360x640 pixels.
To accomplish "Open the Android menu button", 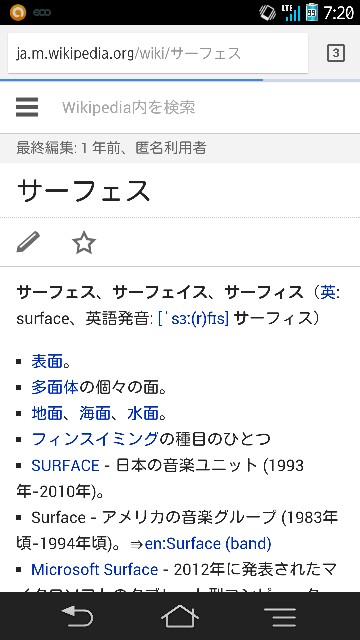I will pos(280,616).
